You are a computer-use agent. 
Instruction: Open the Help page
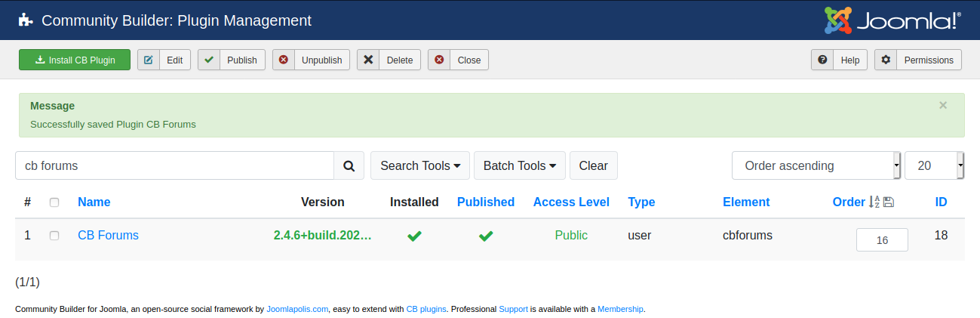tap(839, 60)
